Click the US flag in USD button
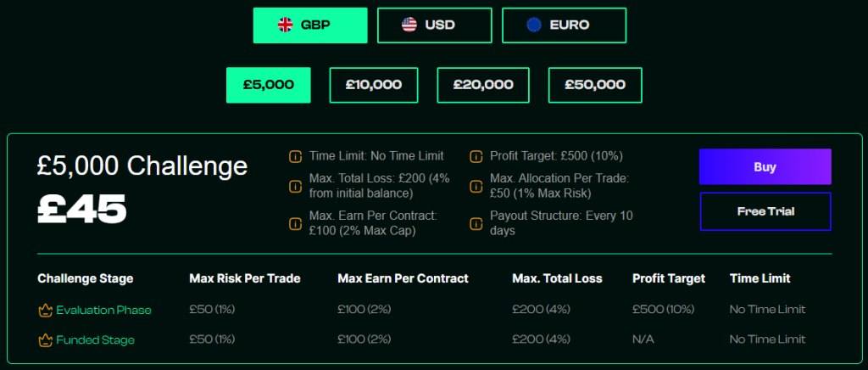The height and width of the screenshot is (370, 868). pyautogui.click(x=409, y=25)
